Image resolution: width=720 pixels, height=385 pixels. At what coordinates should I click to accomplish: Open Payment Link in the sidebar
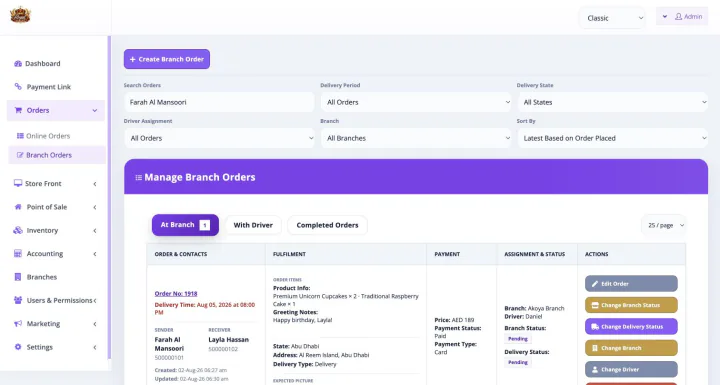[x=48, y=87]
